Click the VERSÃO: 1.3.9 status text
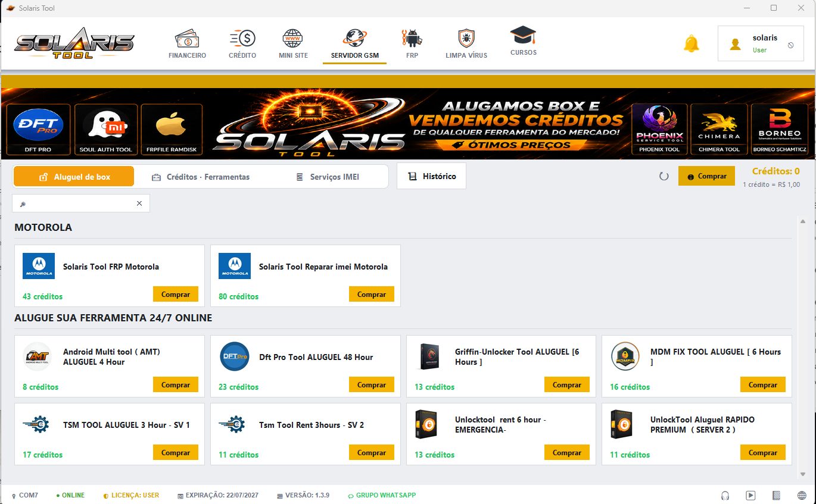This screenshot has height=504, width=816. point(303,495)
